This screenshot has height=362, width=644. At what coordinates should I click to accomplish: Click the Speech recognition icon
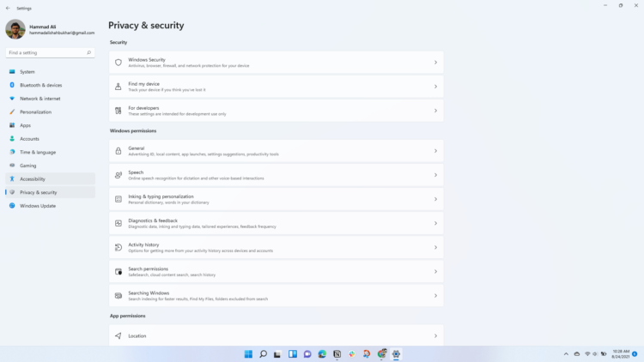(118, 175)
